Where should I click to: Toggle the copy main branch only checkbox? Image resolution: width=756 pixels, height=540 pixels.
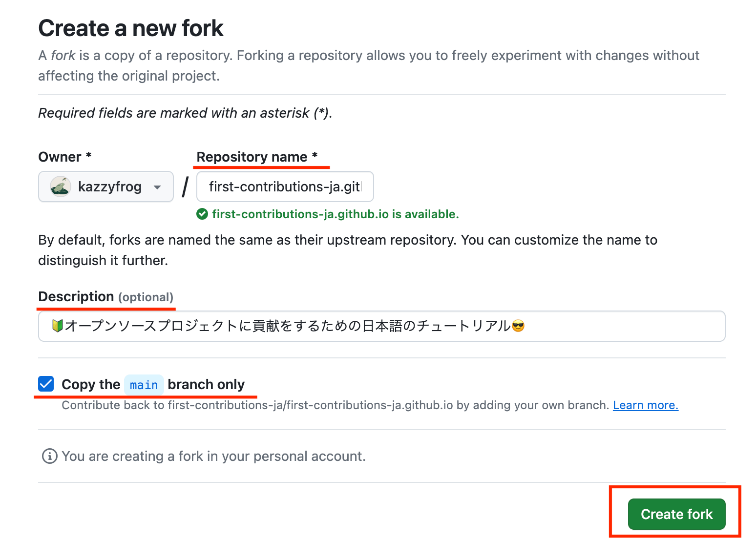tap(46, 384)
